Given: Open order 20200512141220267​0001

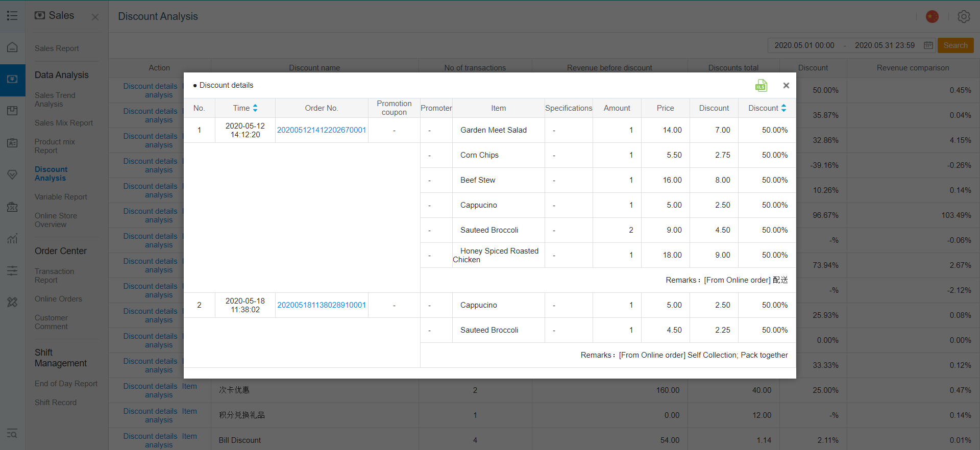Looking at the screenshot, I should point(322,130).
